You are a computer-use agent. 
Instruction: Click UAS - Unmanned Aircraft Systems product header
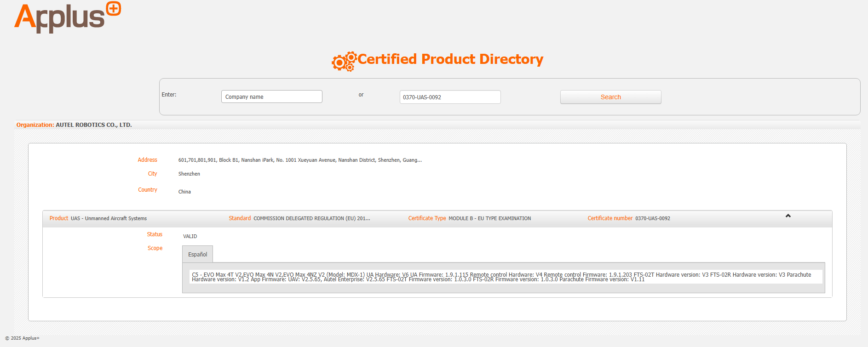click(109, 219)
